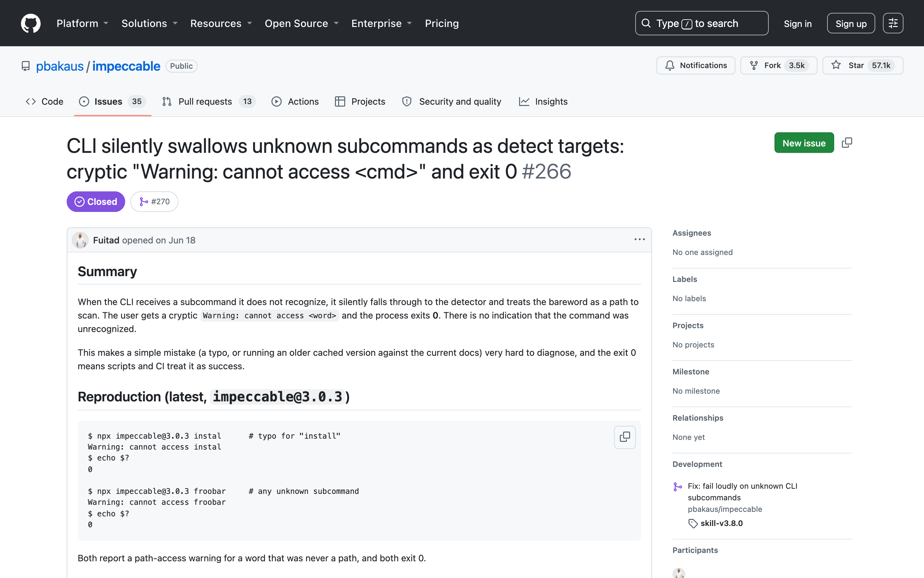
Task: Click the Notifications bell button
Action: (696, 66)
